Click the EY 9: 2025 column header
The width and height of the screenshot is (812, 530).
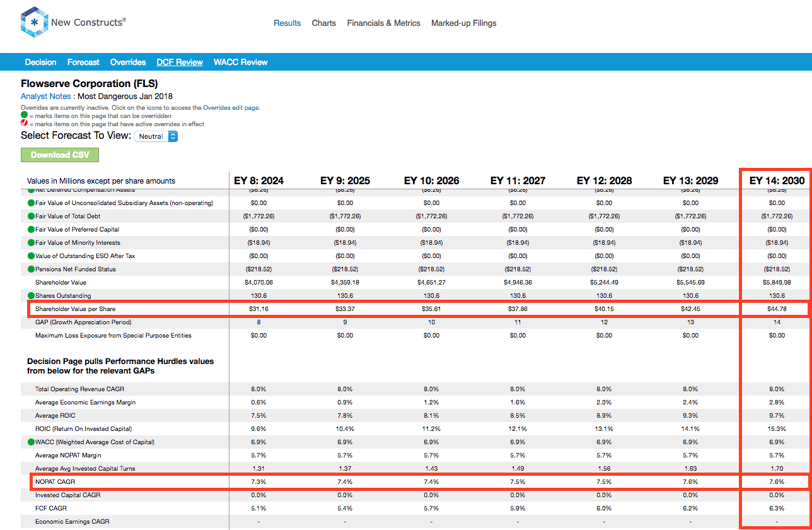pos(345,181)
